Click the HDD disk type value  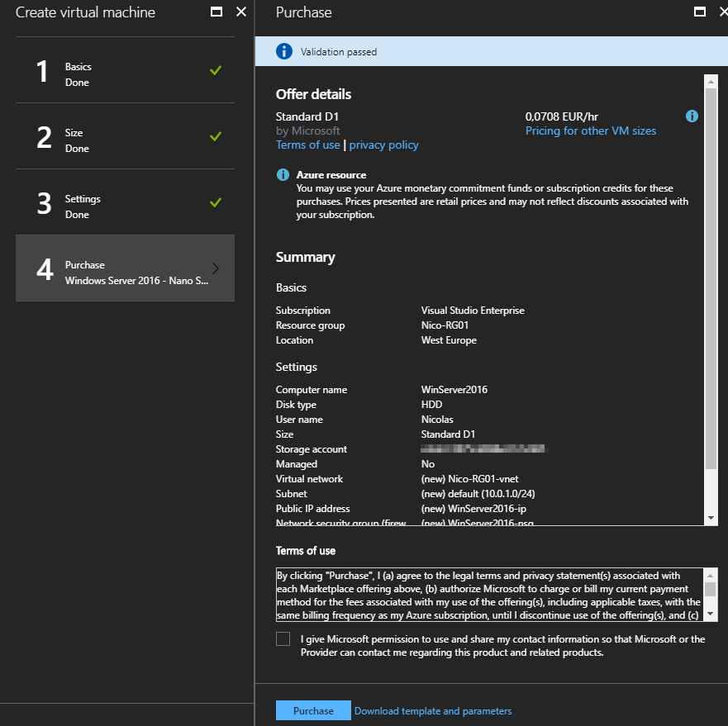point(432,405)
